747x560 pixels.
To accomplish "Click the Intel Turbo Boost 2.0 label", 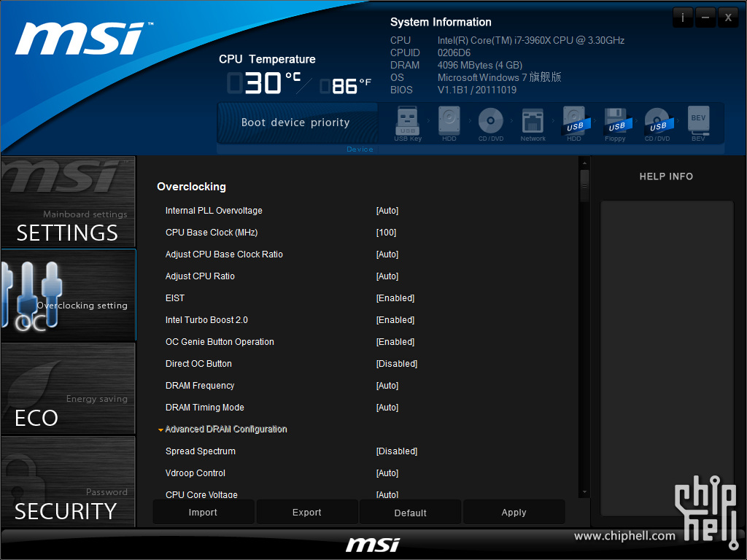I will (206, 320).
